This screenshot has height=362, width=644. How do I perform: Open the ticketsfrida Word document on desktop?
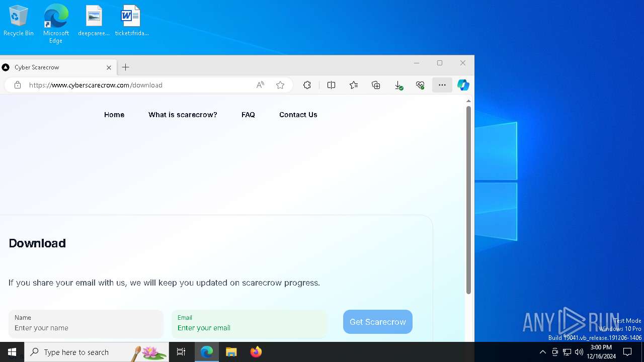(131, 21)
